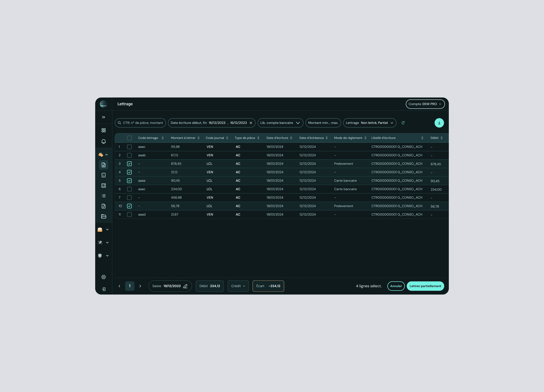Screen dimensions: 544x392
Task: Open the folder icon in sidebar
Action: [104, 216]
